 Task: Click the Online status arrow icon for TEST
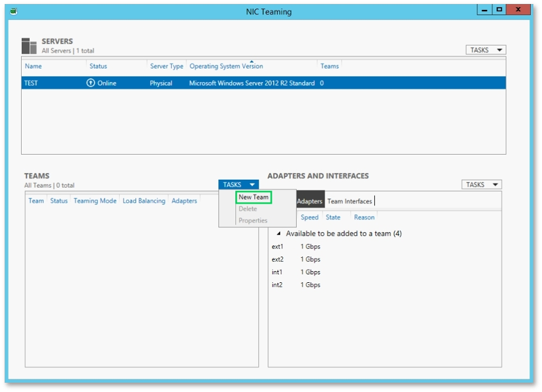coord(91,83)
